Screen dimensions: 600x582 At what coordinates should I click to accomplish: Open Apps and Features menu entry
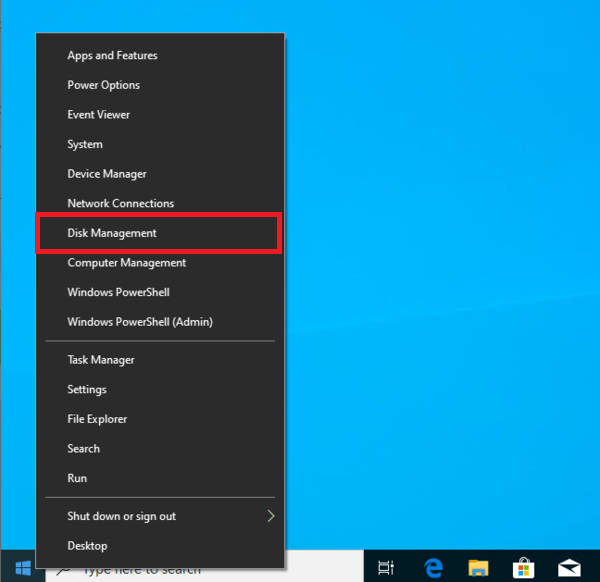[x=112, y=56]
